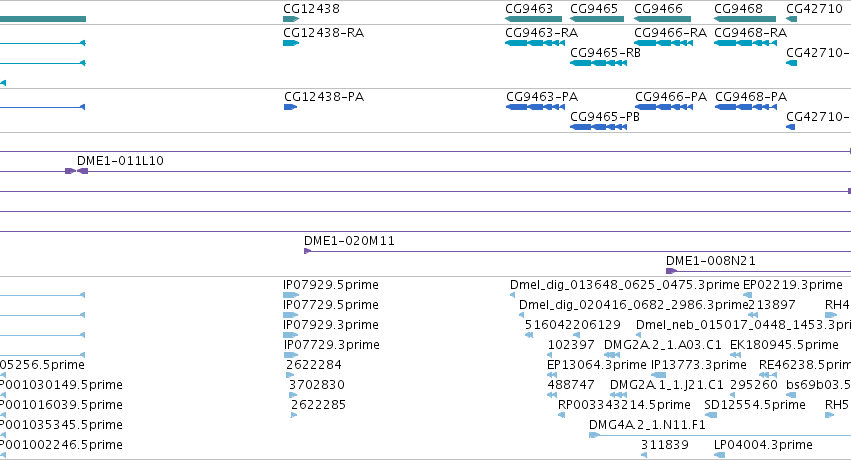Select the EP02219.3prime label
This screenshot has width=851, height=460.
(x=792, y=285)
